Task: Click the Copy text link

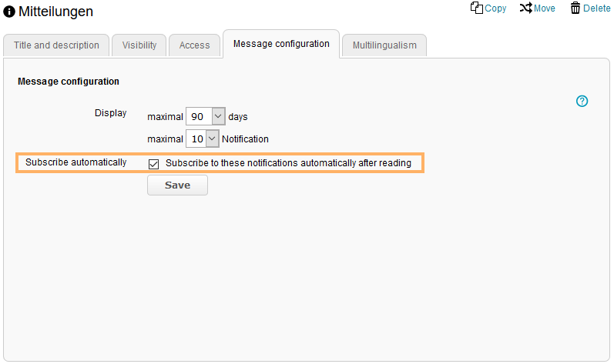Action: tap(495, 8)
